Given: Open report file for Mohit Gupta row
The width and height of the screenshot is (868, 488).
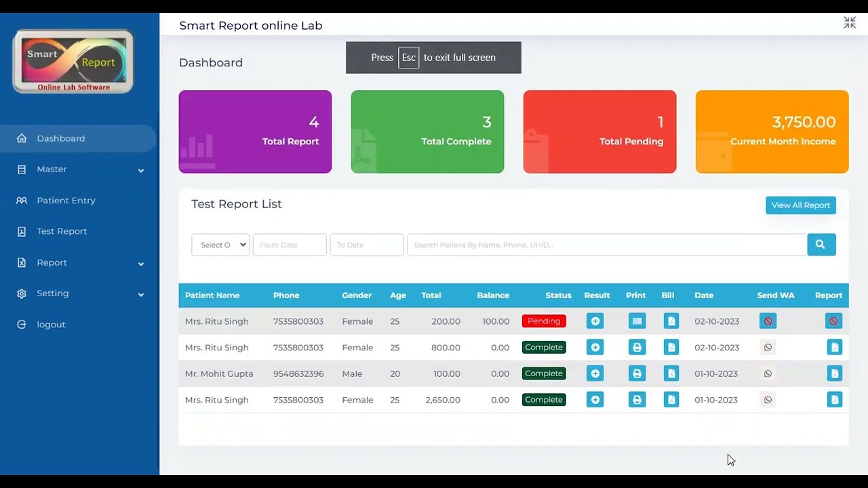Looking at the screenshot, I should click(835, 373).
